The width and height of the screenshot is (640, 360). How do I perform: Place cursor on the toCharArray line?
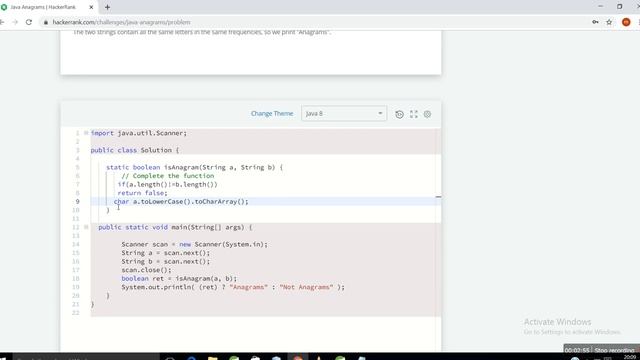(181, 202)
